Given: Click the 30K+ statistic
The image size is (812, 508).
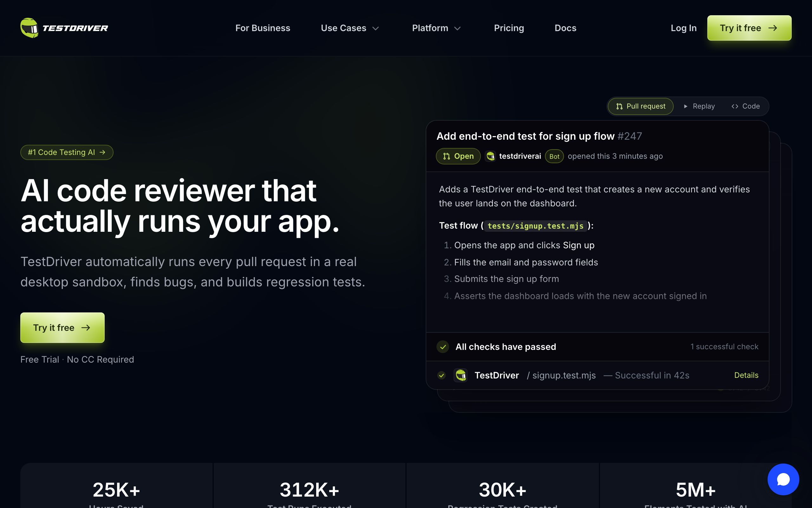Looking at the screenshot, I should click(502, 490).
